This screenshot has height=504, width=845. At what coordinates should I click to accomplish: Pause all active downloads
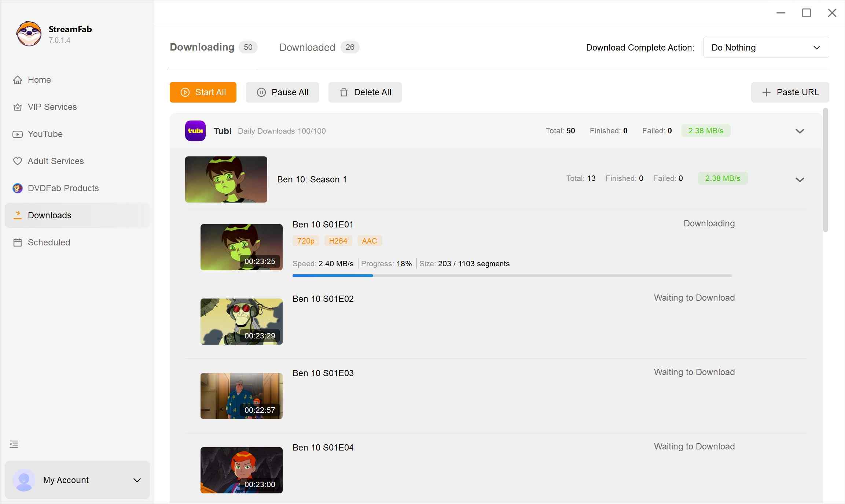pos(282,92)
